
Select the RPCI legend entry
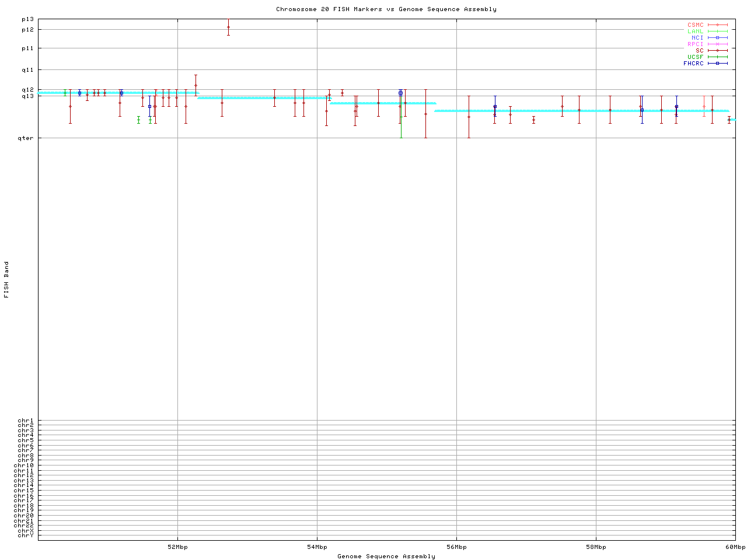pos(696,44)
